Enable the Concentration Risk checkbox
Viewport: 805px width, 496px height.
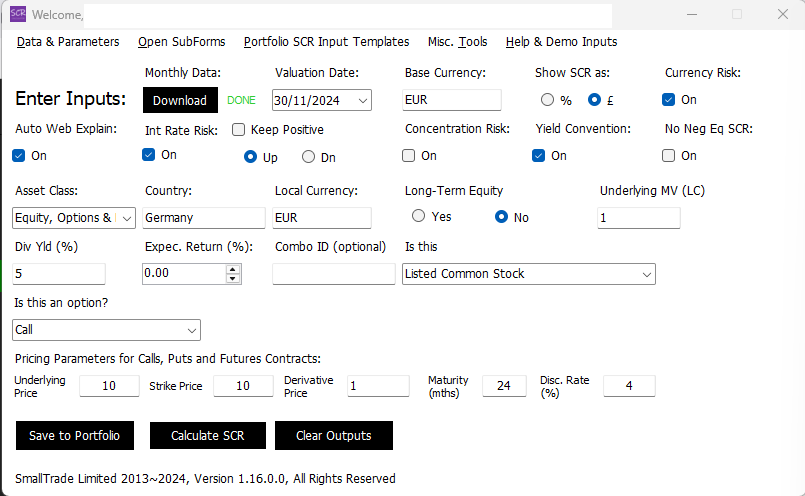(409, 155)
